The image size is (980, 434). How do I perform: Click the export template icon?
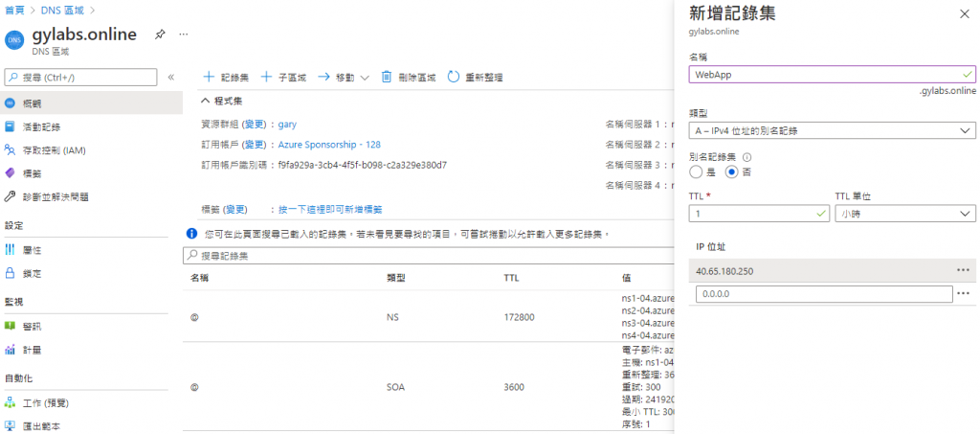(x=10, y=426)
